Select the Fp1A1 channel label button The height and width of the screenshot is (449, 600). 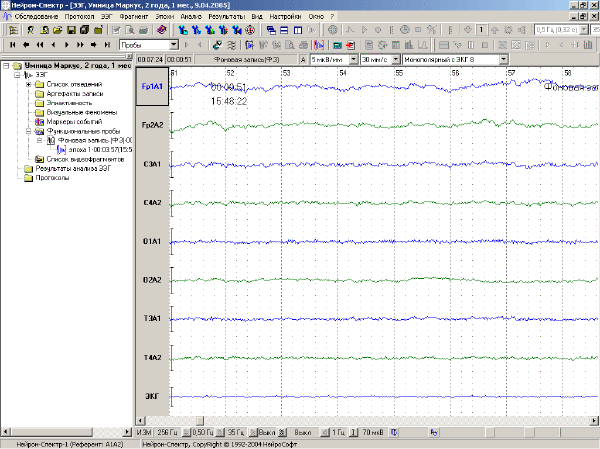[x=152, y=87]
